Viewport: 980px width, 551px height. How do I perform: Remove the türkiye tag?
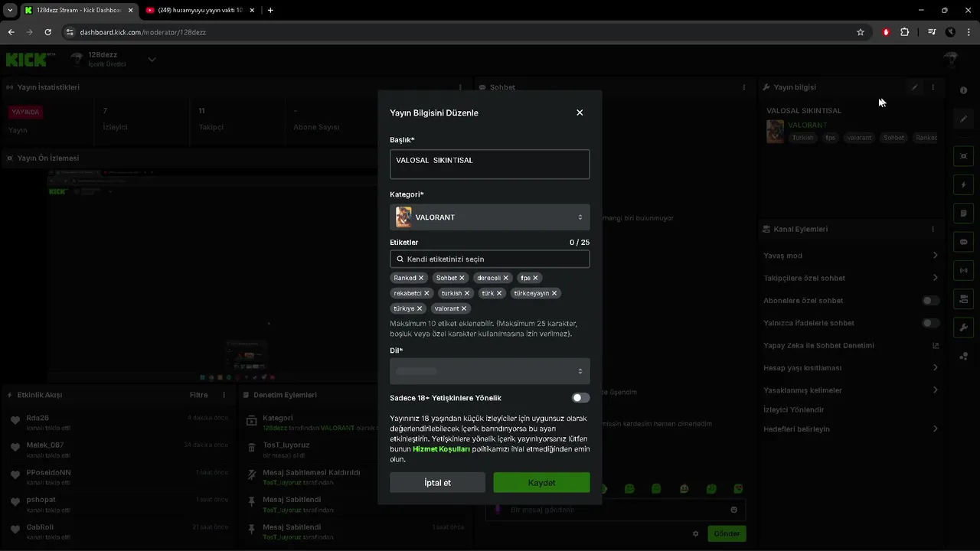click(x=420, y=308)
